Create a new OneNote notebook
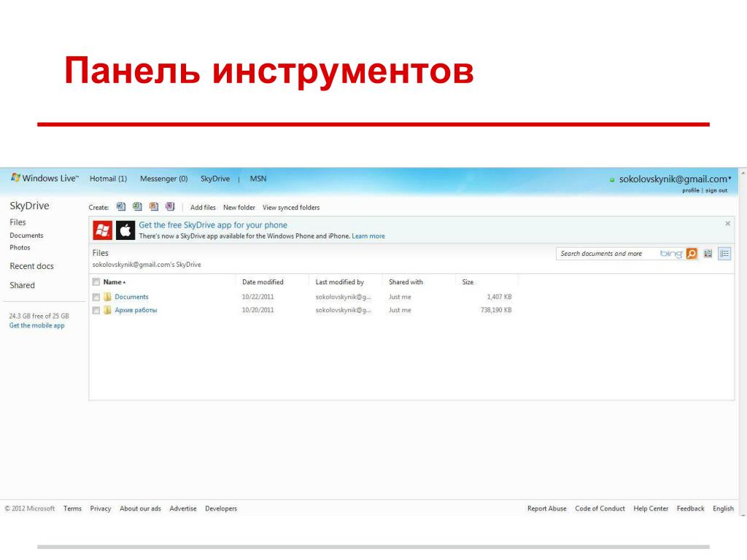The image size is (747, 560). 170,206
